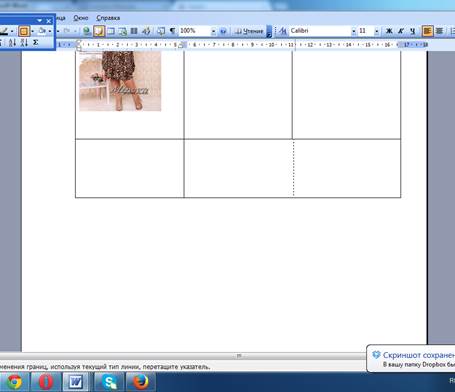Show the Drawing toolbar icon
This screenshot has height=392, width=455.
click(146, 31)
